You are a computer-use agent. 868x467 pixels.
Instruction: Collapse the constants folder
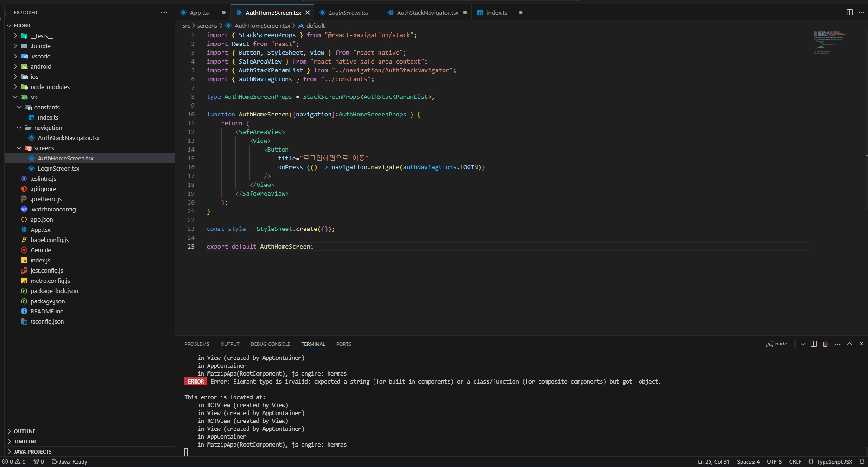click(90, 107)
